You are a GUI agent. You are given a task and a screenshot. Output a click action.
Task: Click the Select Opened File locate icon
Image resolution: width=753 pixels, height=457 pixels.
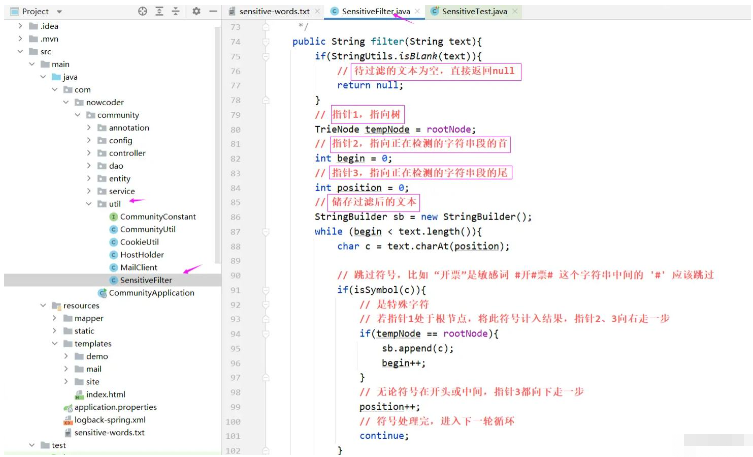coord(142,11)
